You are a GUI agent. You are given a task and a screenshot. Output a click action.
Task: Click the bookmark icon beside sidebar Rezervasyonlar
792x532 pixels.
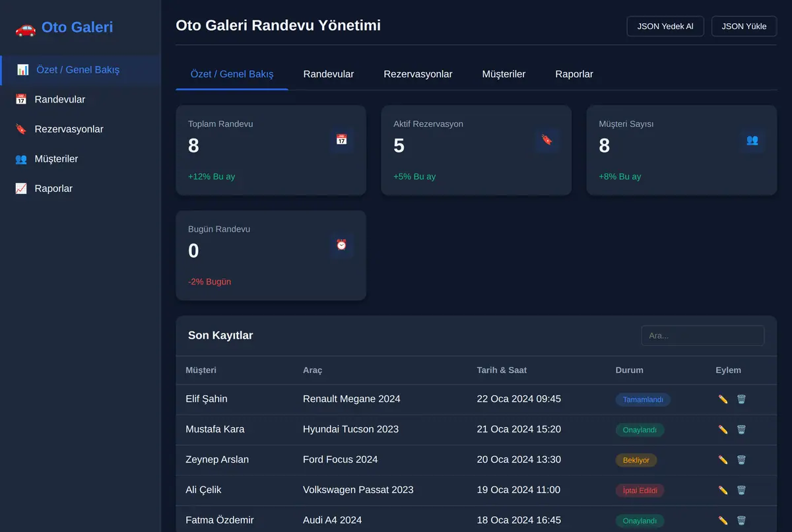point(21,129)
